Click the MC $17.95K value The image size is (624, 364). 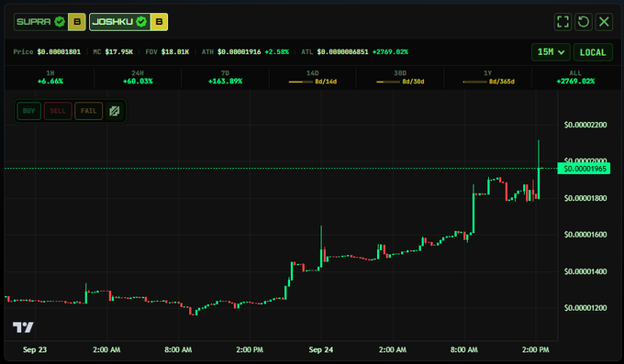click(x=119, y=52)
